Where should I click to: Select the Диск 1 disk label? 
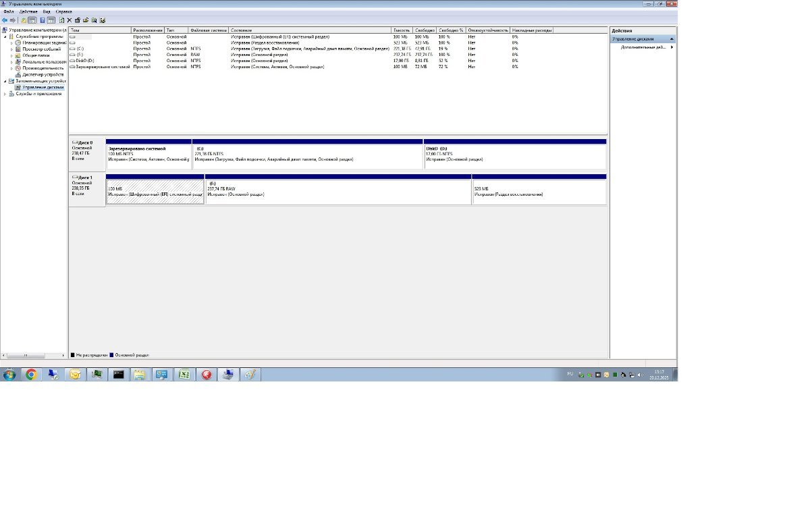[x=86, y=189]
